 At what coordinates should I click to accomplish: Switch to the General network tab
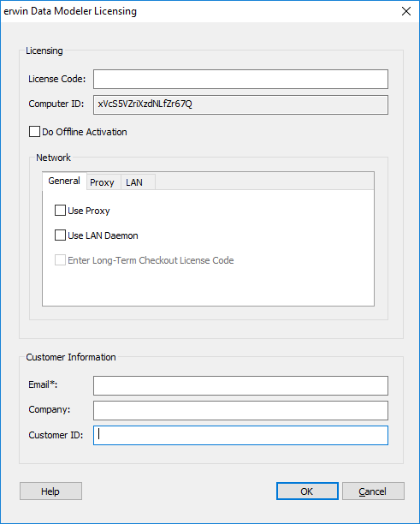coord(64,182)
